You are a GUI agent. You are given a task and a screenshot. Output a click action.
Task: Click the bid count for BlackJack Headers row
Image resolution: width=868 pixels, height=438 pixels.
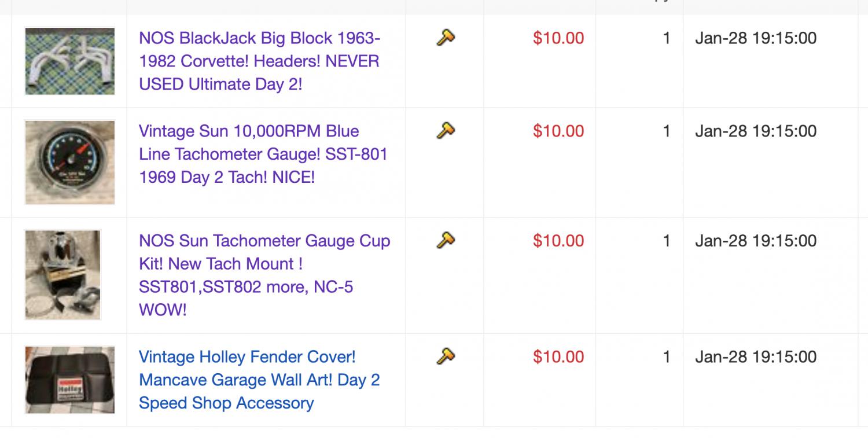click(667, 38)
